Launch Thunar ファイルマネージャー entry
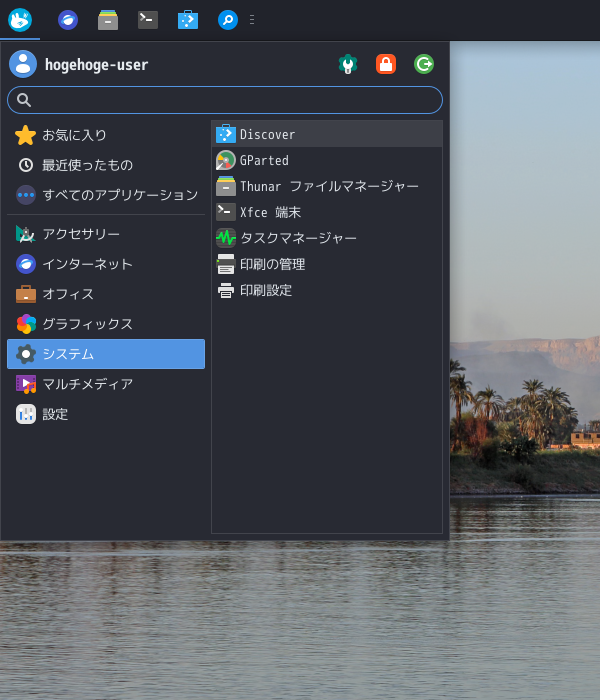The width and height of the screenshot is (600, 700). click(x=327, y=186)
